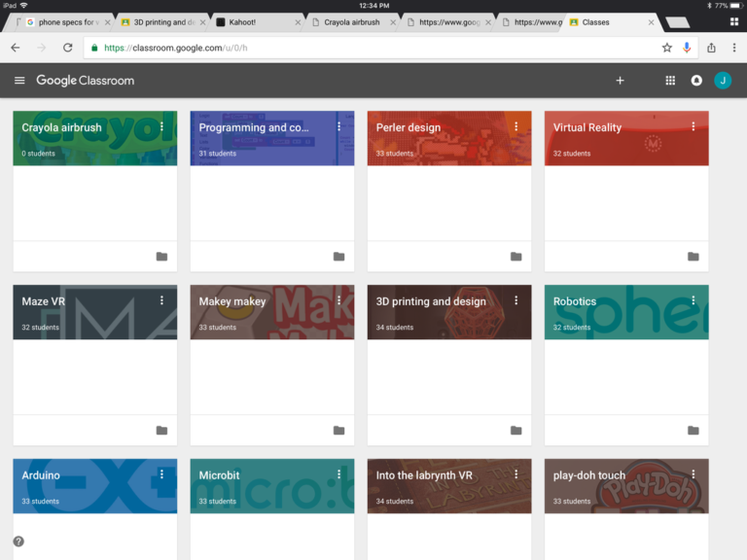Open options menu on Perler design card
747x560 pixels.
pos(516,126)
